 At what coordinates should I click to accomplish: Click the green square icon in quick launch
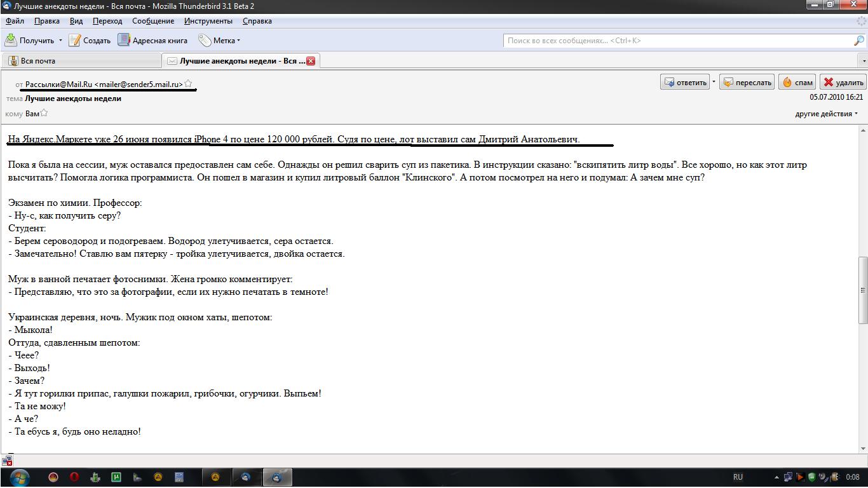pyautogui.click(x=116, y=477)
